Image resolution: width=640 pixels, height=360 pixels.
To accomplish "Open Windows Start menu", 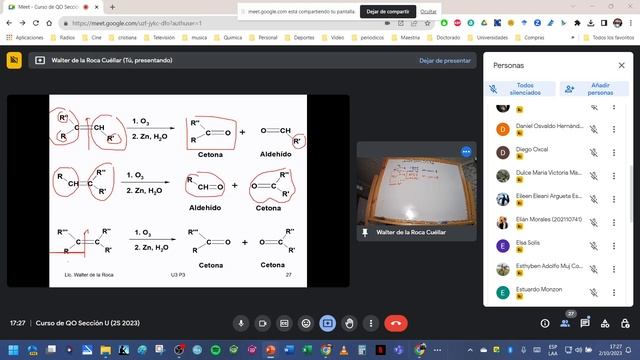I will [x=13, y=350].
